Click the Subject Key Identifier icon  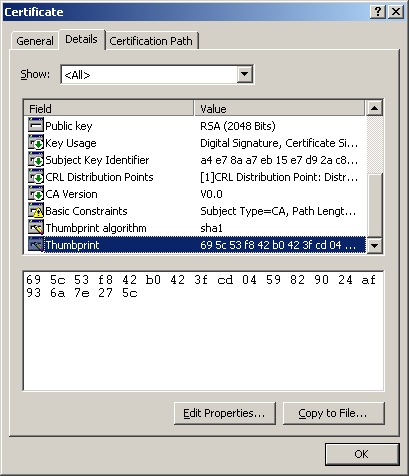tap(36, 160)
